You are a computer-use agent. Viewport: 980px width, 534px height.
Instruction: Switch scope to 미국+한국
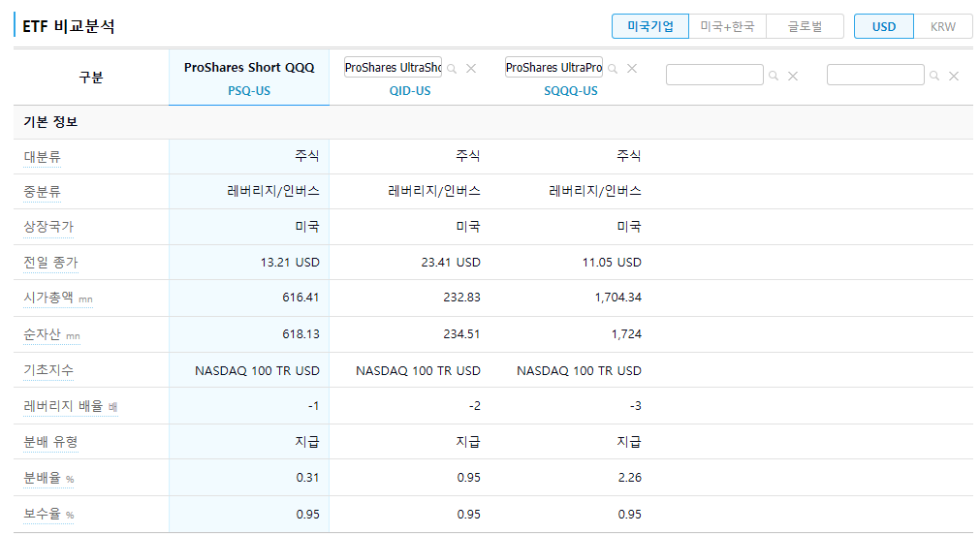(728, 26)
